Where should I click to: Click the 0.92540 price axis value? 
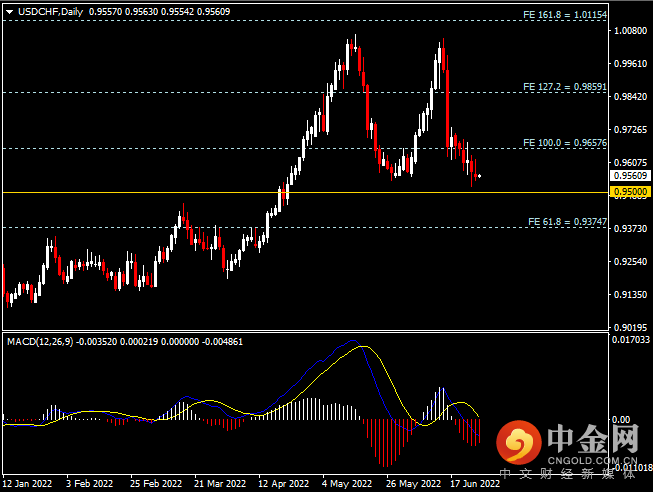click(x=631, y=262)
